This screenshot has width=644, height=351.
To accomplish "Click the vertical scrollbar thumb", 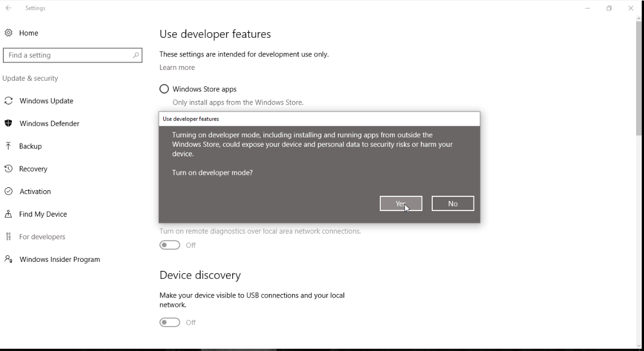I will tap(639, 78).
